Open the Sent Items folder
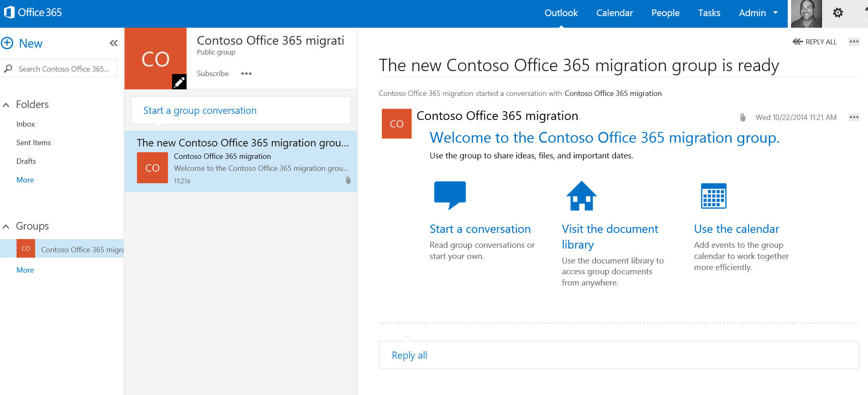868x395 pixels. (34, 143)
